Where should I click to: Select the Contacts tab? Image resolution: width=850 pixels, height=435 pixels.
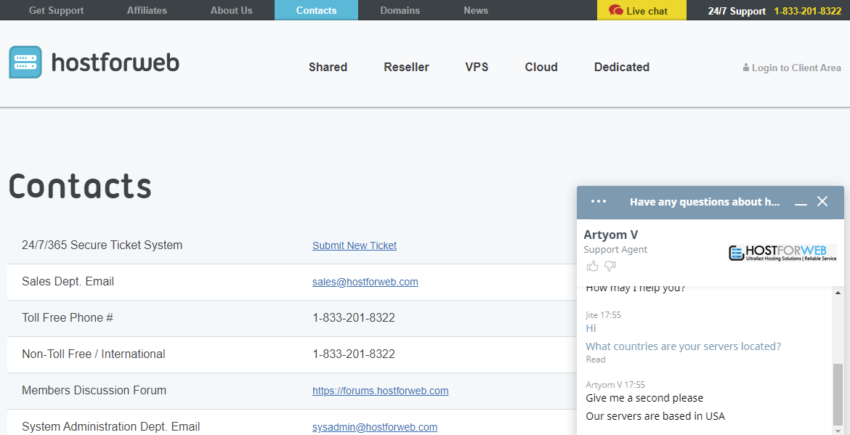pyautogui.click(x=316, y=10)
